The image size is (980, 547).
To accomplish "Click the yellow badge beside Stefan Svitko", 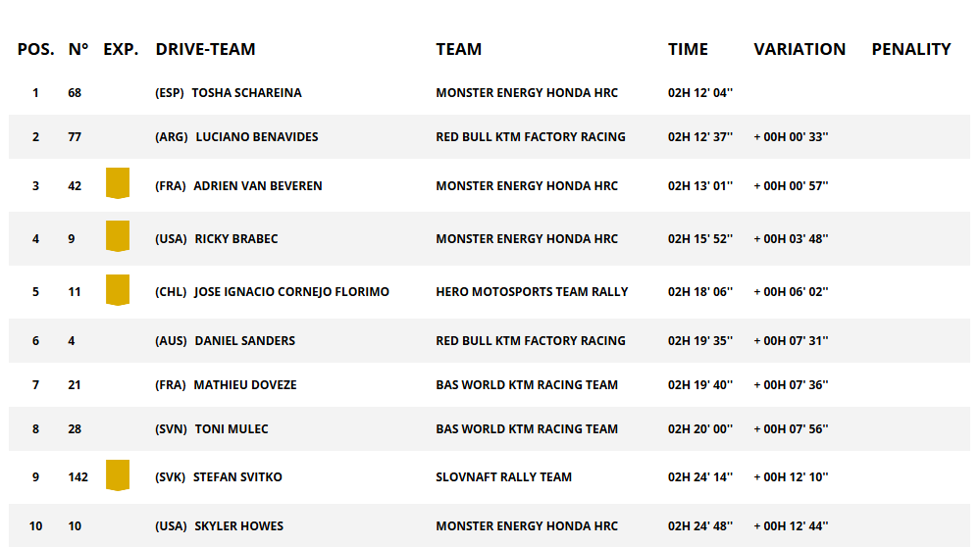I will pyautogui.click(x=118, y=474).
